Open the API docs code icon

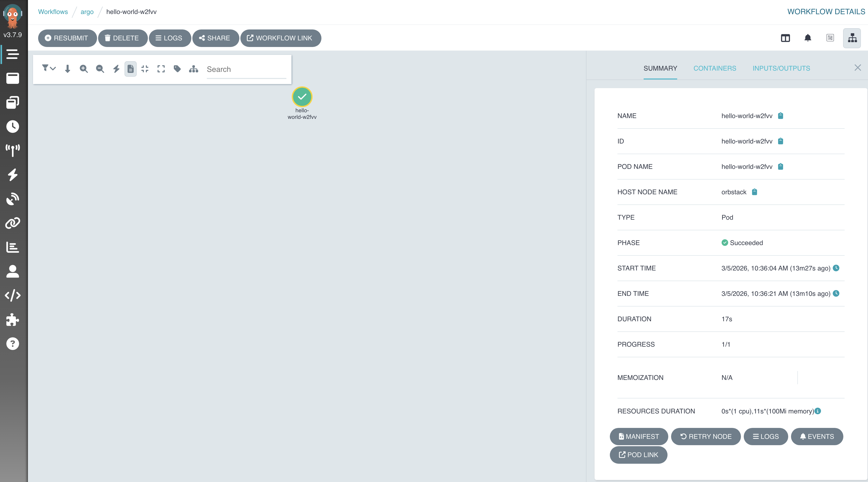pos(13,295)
